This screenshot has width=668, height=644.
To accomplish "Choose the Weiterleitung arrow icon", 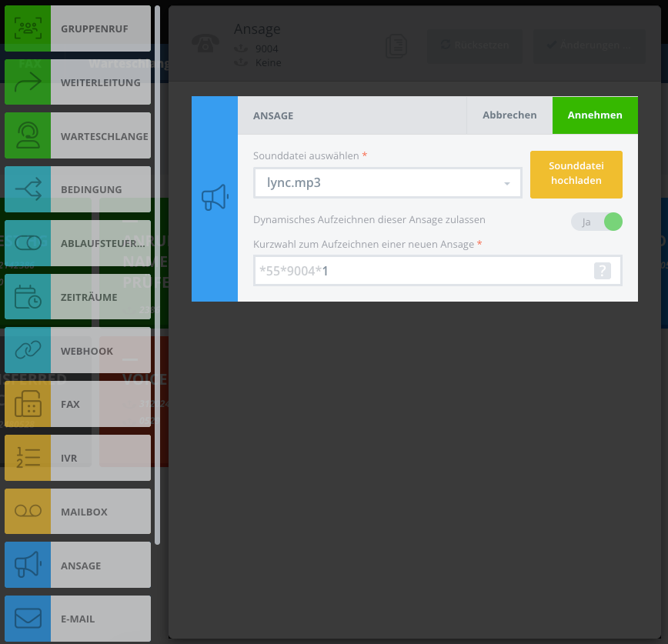I will (28, 82).
